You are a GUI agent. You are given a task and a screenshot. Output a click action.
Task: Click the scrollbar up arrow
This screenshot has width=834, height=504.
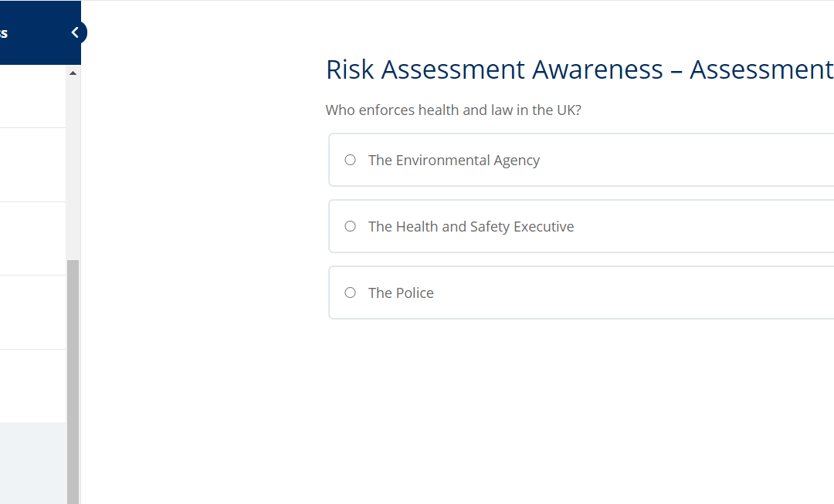[72, 72]
